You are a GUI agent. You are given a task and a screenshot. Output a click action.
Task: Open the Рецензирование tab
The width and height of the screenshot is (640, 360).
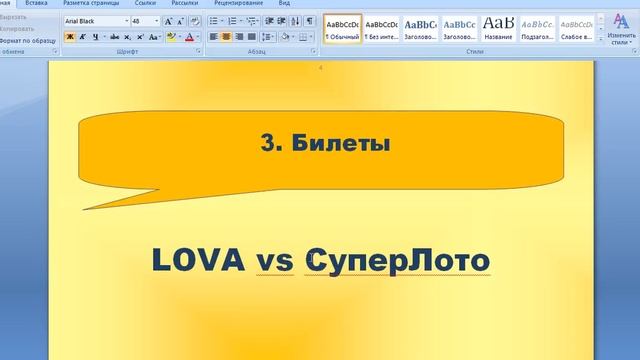[x=239, y=3]
